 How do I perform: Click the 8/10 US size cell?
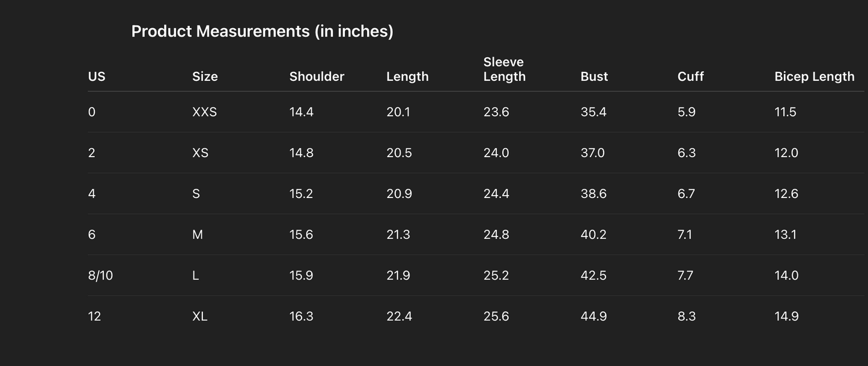click(100, 275)
